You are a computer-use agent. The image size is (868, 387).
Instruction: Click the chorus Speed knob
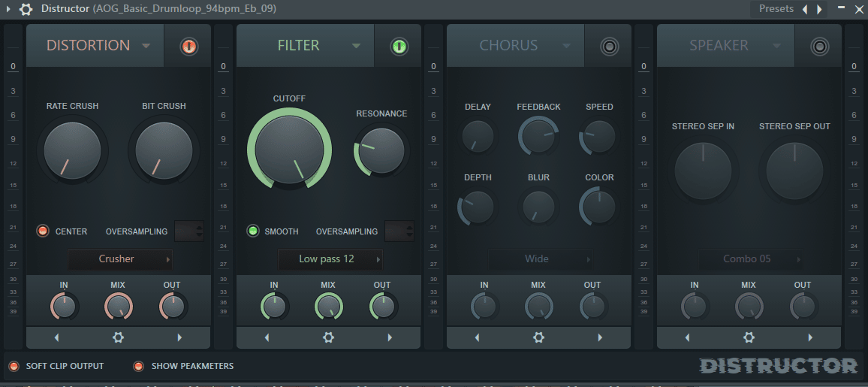coord(599,136)
